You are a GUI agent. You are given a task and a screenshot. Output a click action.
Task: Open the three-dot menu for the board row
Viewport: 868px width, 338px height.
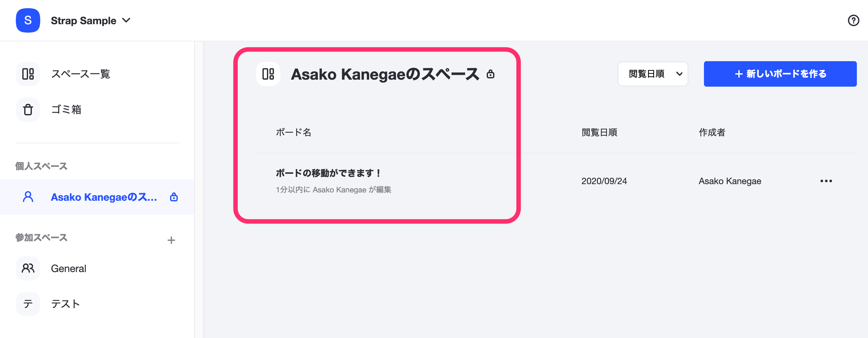826,181
